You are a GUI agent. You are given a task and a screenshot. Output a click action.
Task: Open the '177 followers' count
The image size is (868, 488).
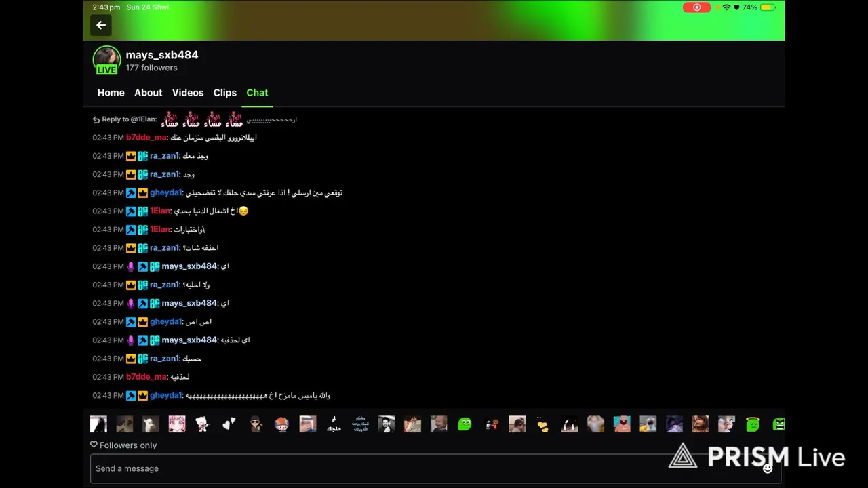[x=151, y=68]
